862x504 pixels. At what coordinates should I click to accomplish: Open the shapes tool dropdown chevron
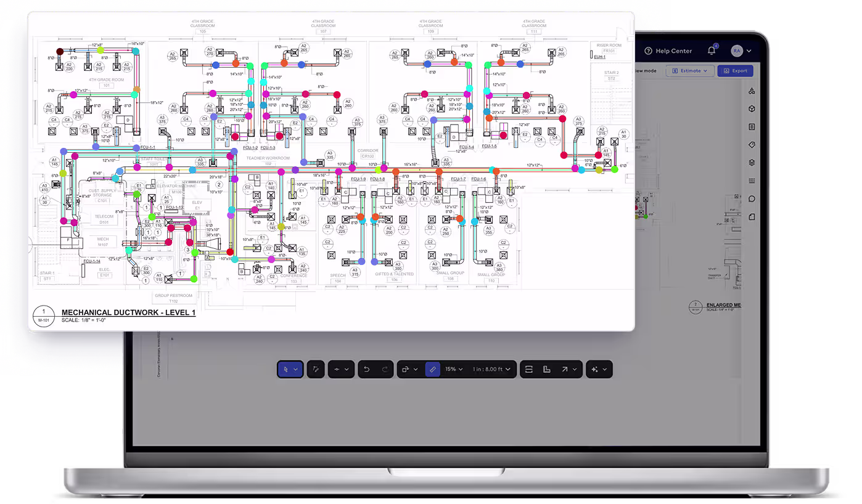point(416,369)
